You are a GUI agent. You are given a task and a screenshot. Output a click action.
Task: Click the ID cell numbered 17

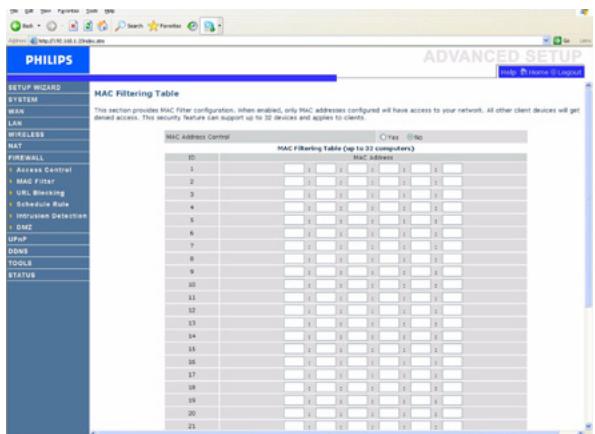coord(192,374)
